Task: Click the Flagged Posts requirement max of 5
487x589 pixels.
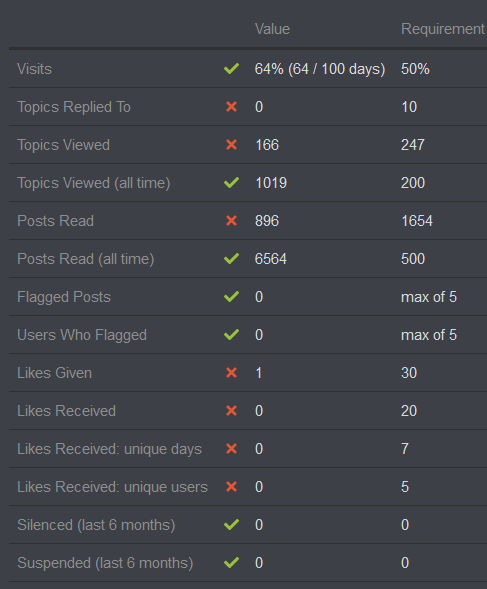Action: tap(429, 297)
